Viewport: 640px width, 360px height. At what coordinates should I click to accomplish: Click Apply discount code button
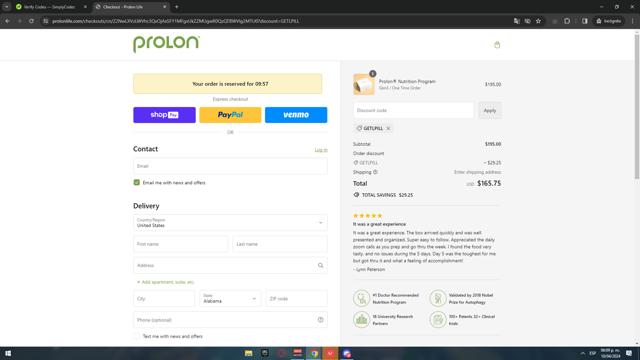[x=489, y=110]
